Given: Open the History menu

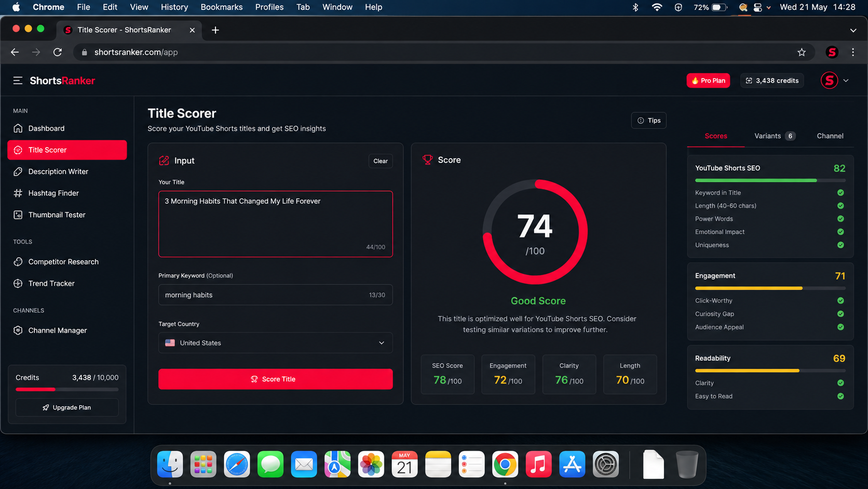Looking at the screenshot, I should (x=174, y=7).
